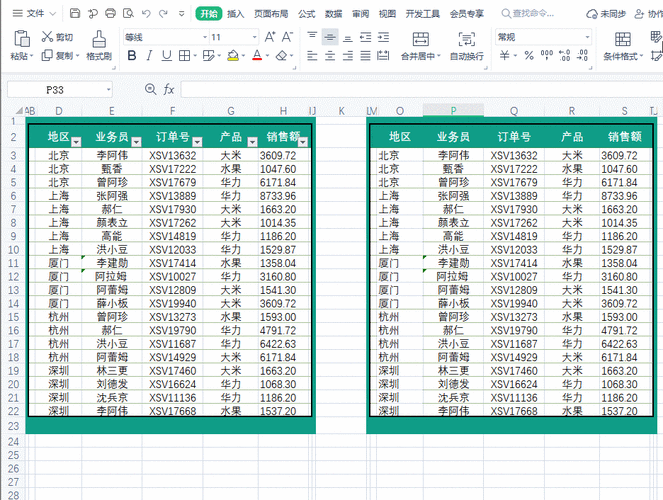This screenshot has height=500, width=663.
Task: Toggle Underline formatting
Action: tap(167, 55)
